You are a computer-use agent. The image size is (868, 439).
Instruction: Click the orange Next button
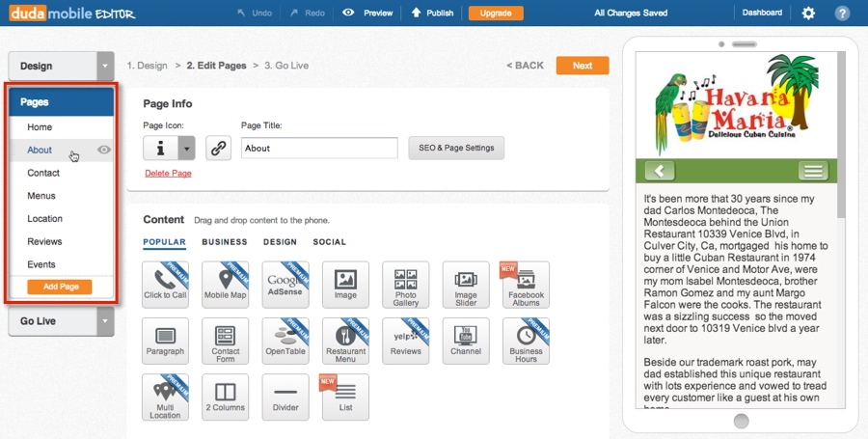(583, 66)
